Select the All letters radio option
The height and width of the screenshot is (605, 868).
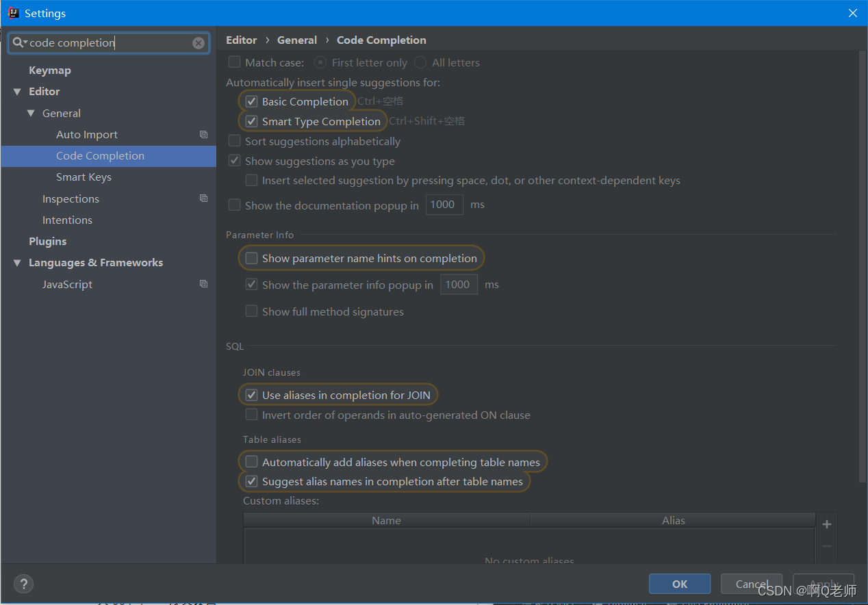pyautogui.click(x=420, y=62)
